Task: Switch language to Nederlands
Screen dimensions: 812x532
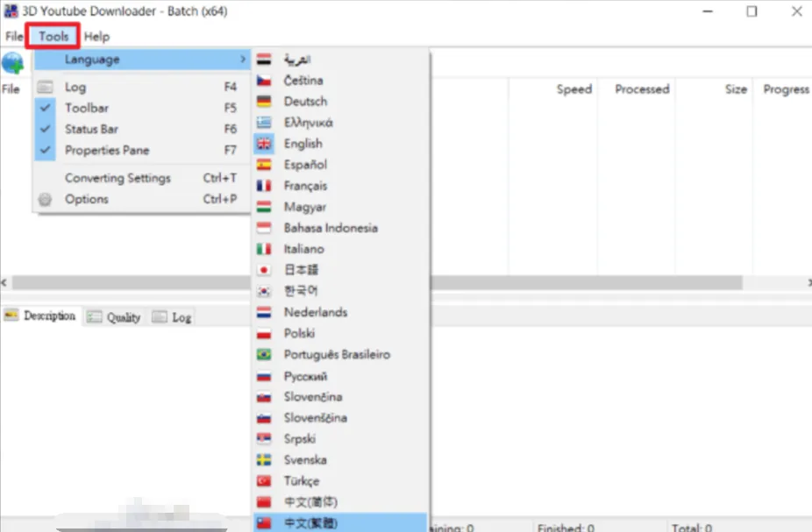Action: coord(341,313)
